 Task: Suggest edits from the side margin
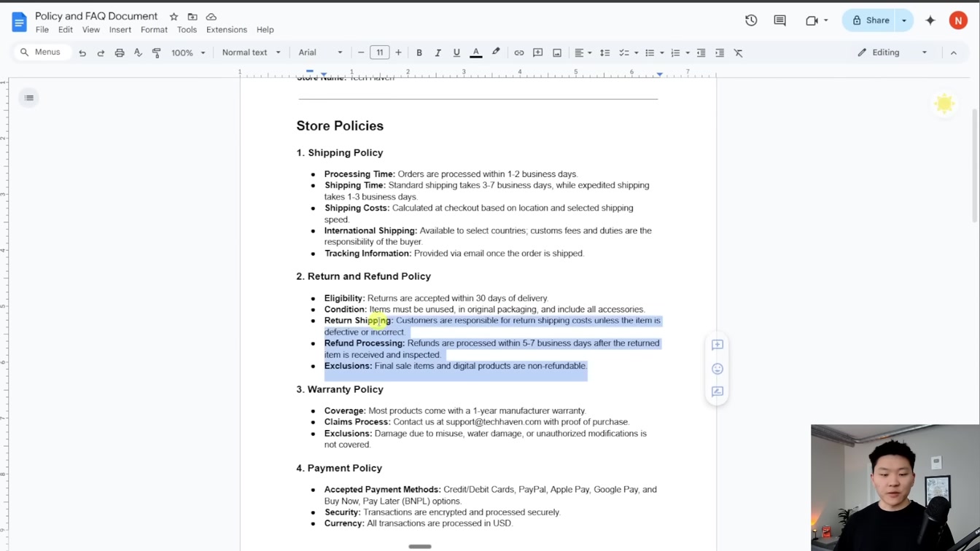point(717,391)
